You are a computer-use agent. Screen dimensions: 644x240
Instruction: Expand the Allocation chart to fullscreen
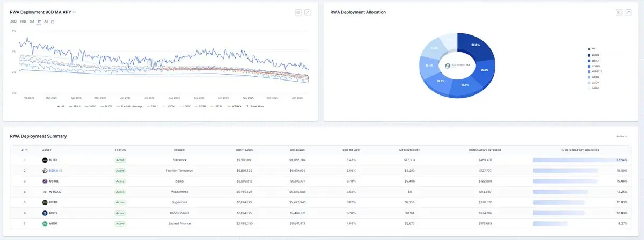[628, 12]
